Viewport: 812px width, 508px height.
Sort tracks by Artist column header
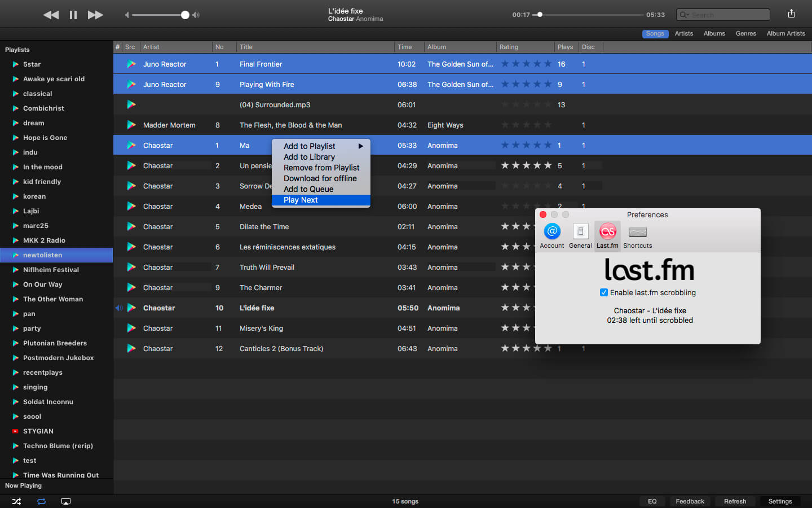tap(176, 47)
